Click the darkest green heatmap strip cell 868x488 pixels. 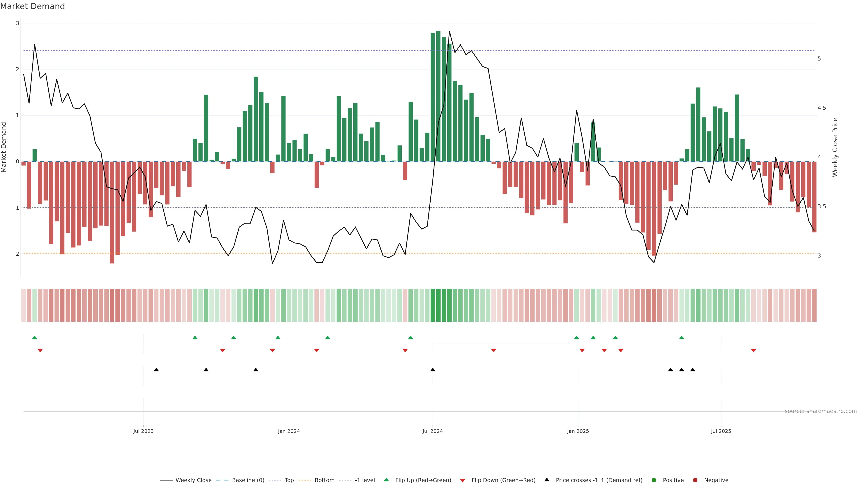coord(438,305)
